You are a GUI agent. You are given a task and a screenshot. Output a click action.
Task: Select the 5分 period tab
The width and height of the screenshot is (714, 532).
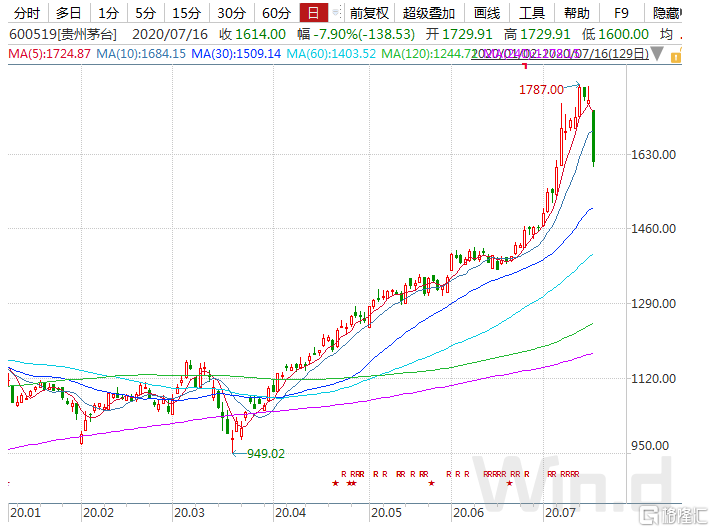click(x=145, y=13)
